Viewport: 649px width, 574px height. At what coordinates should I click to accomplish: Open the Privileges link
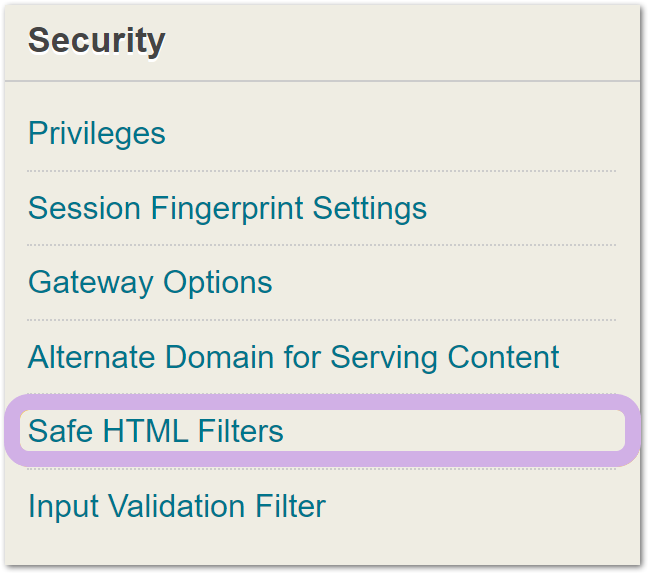(x=96, y=134)
